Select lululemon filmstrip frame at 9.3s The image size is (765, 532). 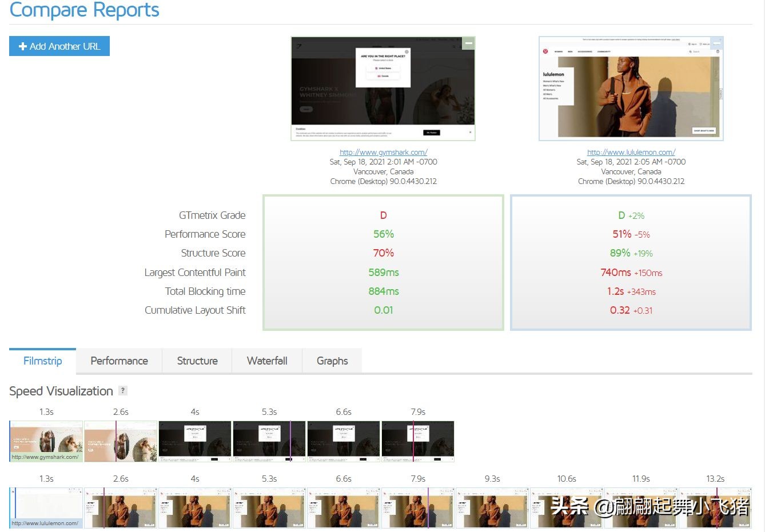tap(492, 507)
